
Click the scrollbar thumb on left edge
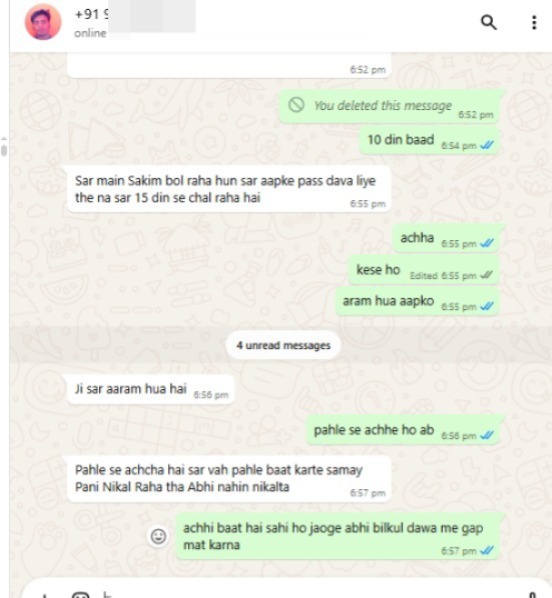click(x=4, y=150)
